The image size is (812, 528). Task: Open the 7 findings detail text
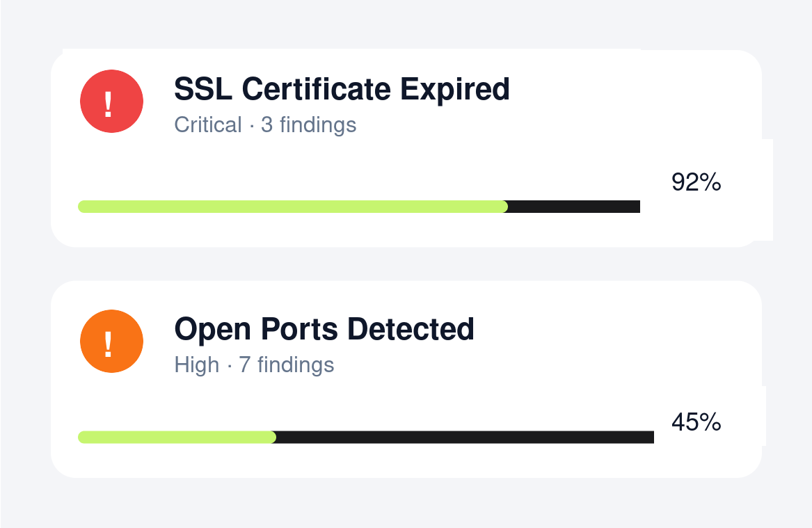coord(286,365)
